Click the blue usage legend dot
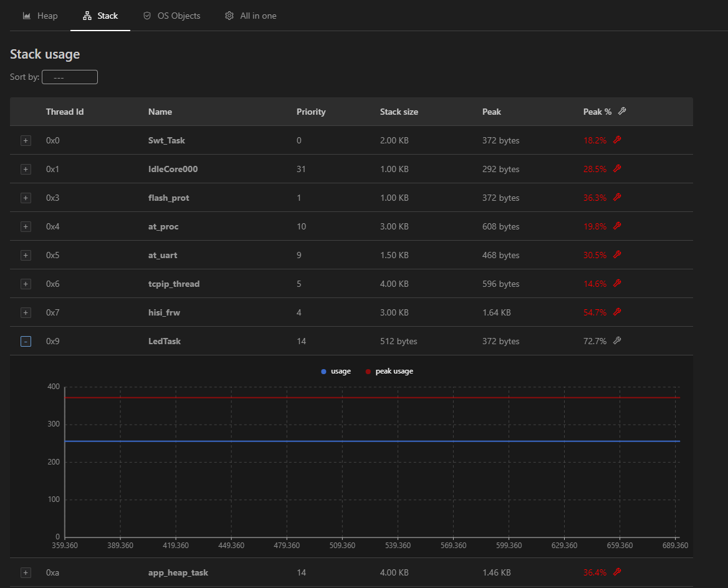728x588 pixels. [x=323, y=372]
